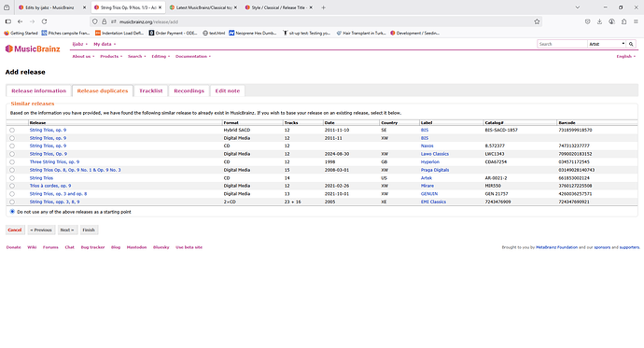Select Do not use any releases radio
This screenshot has height=348, width=644.
[12, 212]
